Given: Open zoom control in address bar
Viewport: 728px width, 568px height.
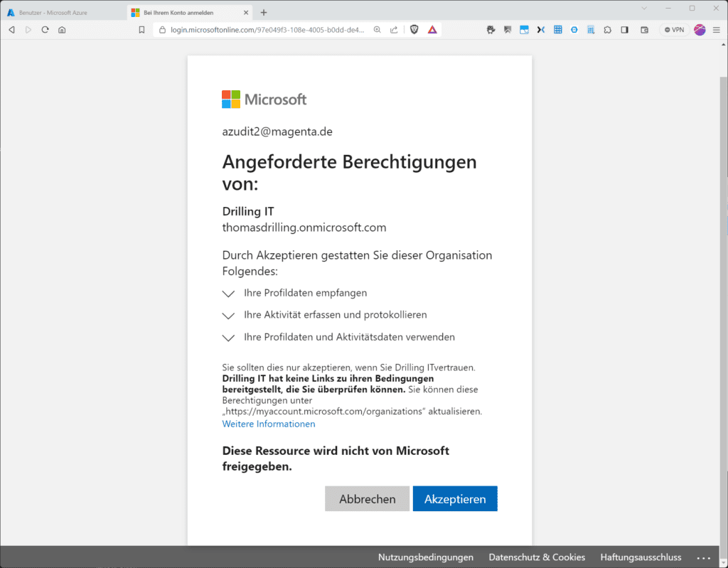Looking at the screenshot, I should click(378, 30).
